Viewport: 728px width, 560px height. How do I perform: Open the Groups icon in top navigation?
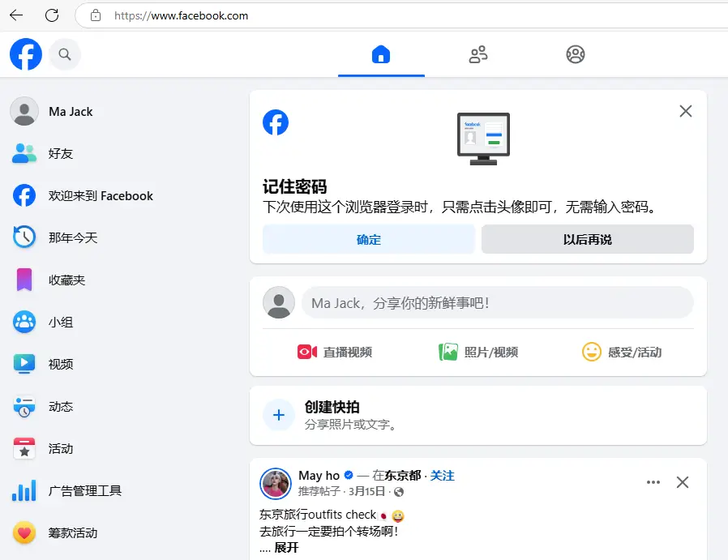pos(576,55)
